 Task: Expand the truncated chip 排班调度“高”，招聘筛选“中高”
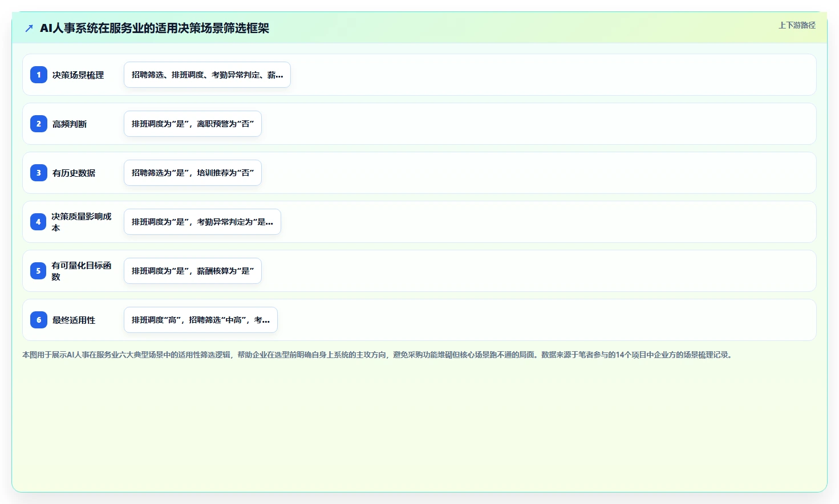[201, 320]
